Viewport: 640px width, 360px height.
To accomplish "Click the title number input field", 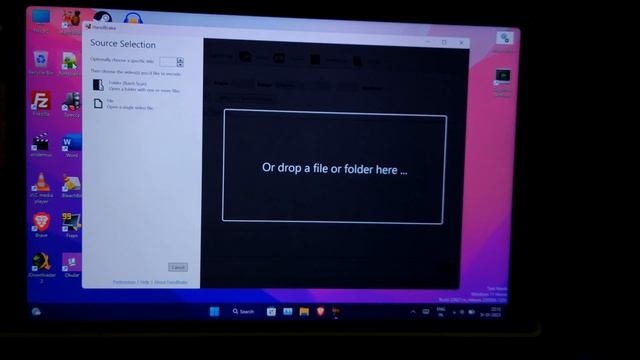I will pos(167,62).
